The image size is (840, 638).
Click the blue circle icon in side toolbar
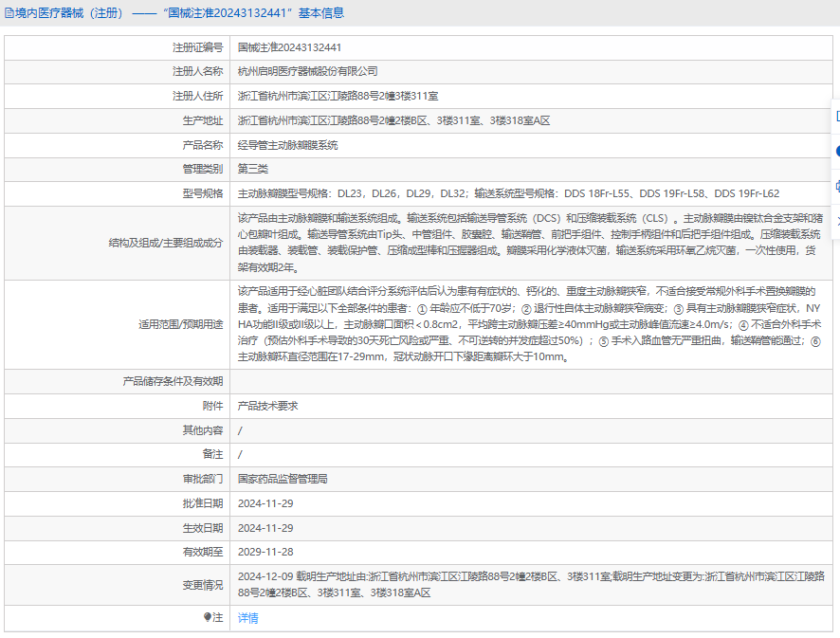pyautogui.click(x=837, y=151)
